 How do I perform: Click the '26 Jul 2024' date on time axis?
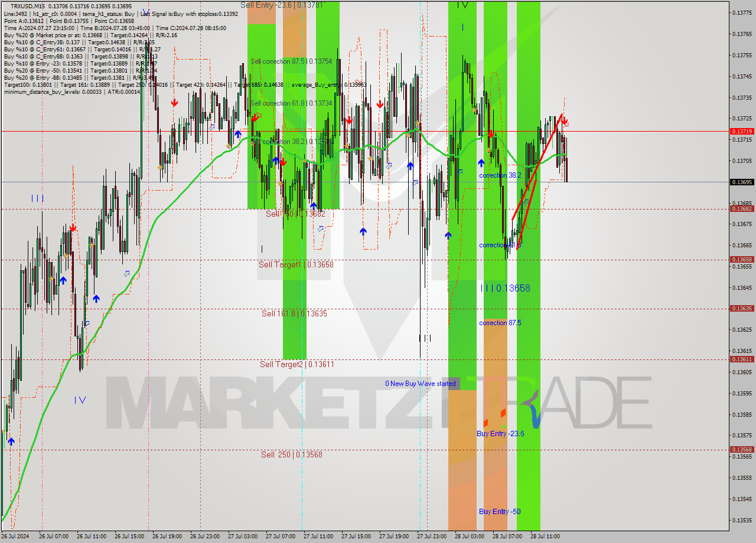click(15, 537)
